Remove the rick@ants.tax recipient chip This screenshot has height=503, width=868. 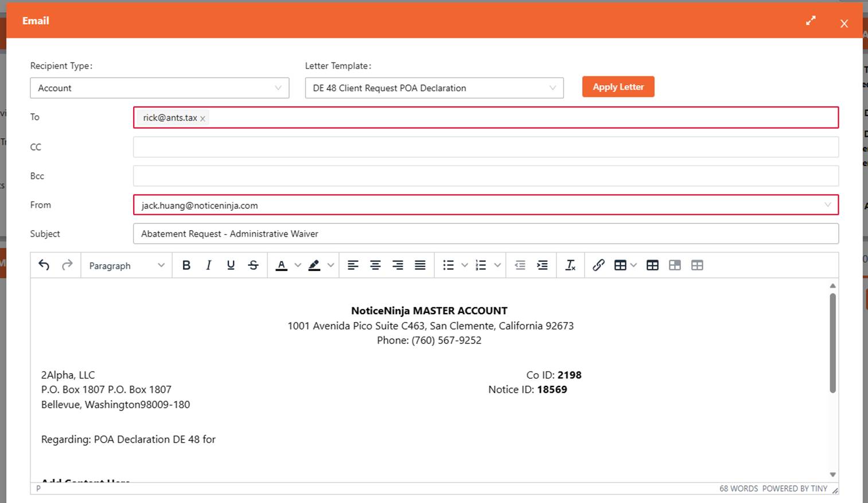(203, 118)
